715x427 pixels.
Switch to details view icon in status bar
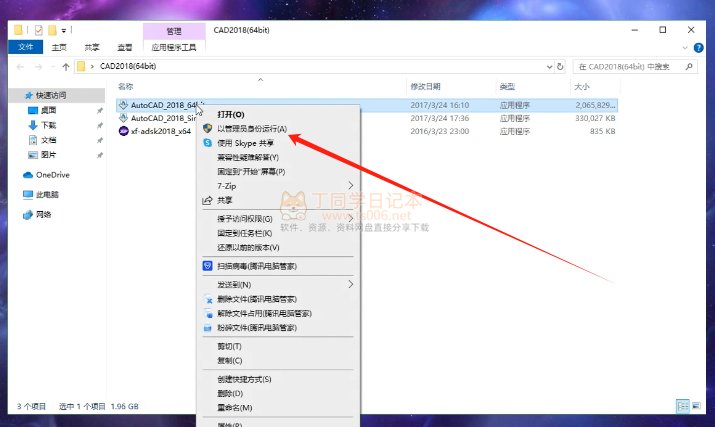683,406
